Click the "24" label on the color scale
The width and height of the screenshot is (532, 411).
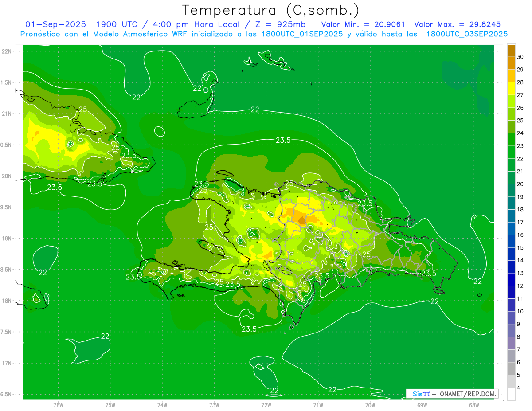pyautogui.click(x=521, y=133)
